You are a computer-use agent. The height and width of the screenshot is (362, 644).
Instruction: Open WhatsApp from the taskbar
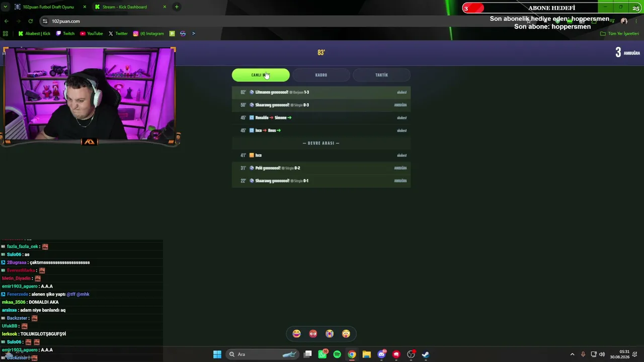point(323,354)
